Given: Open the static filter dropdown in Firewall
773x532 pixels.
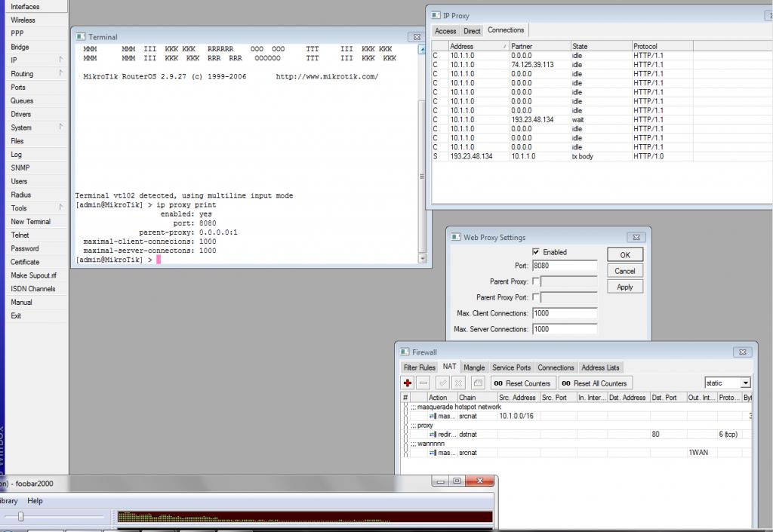Looking at the screenshot, I should (x=745, y=383).
